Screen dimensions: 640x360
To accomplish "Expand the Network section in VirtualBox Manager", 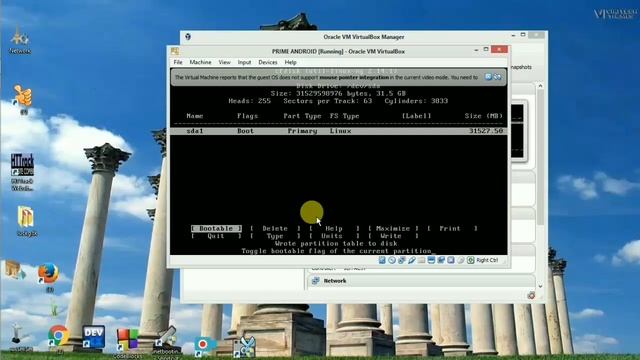I will coord(335,281).
